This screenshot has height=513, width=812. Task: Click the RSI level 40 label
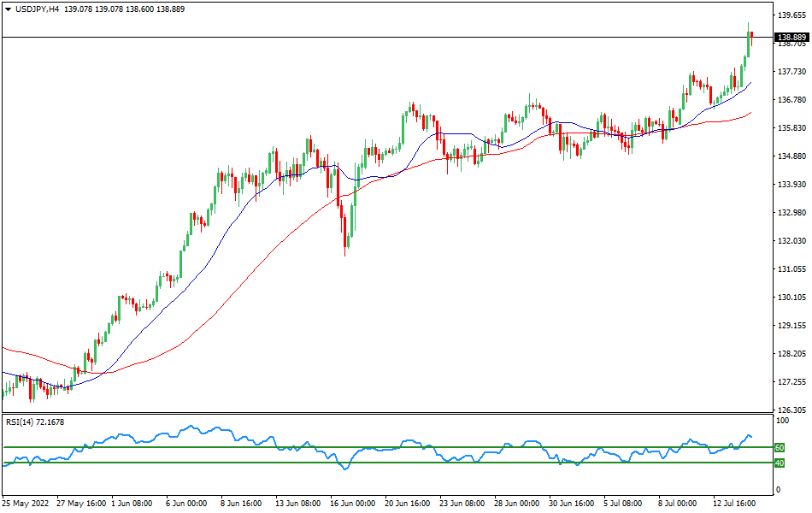coord(779,463)
